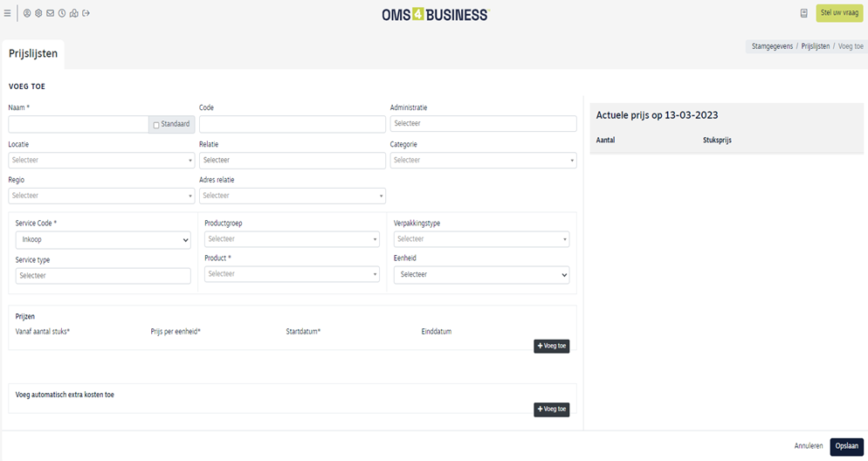Open the document icon beside Stel uw vraag
Viewport: 868px width, 461px height.
803,13
